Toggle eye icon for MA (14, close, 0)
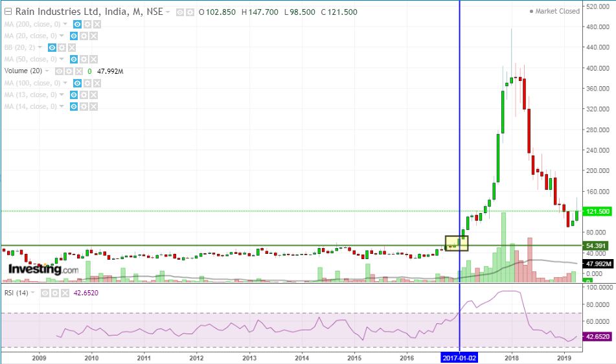 tap(74, 107)
